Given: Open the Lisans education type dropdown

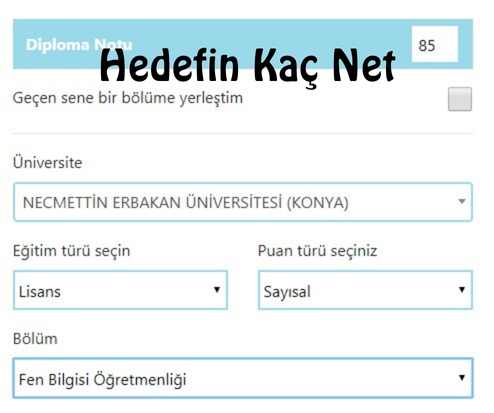Looking at the screenshot, I should (x=120, y=290).
